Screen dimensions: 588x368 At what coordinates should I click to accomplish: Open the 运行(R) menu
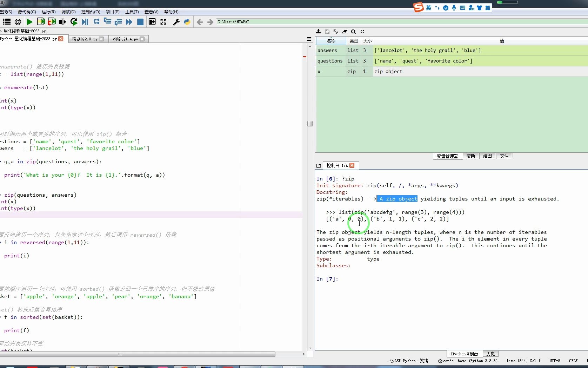coord(48,12)
